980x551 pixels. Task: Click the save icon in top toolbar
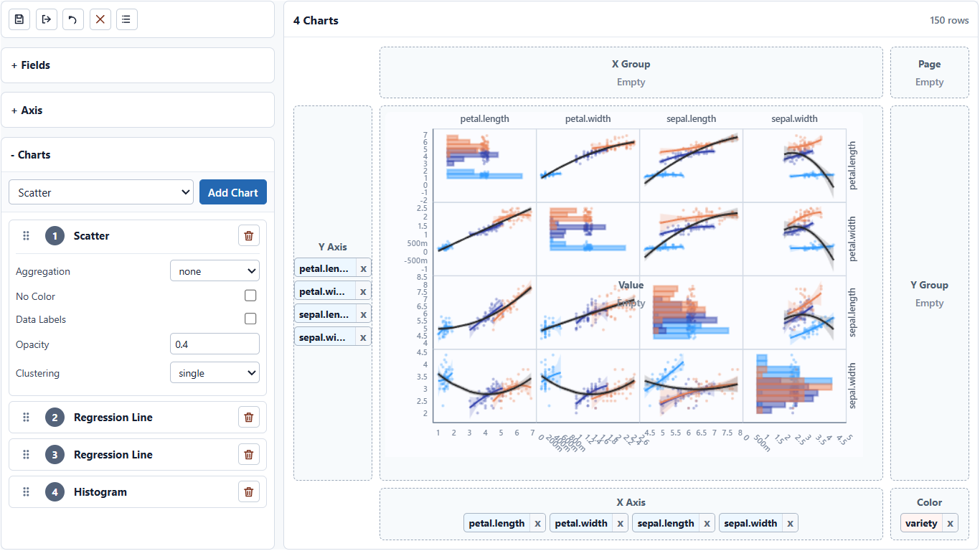19,19
